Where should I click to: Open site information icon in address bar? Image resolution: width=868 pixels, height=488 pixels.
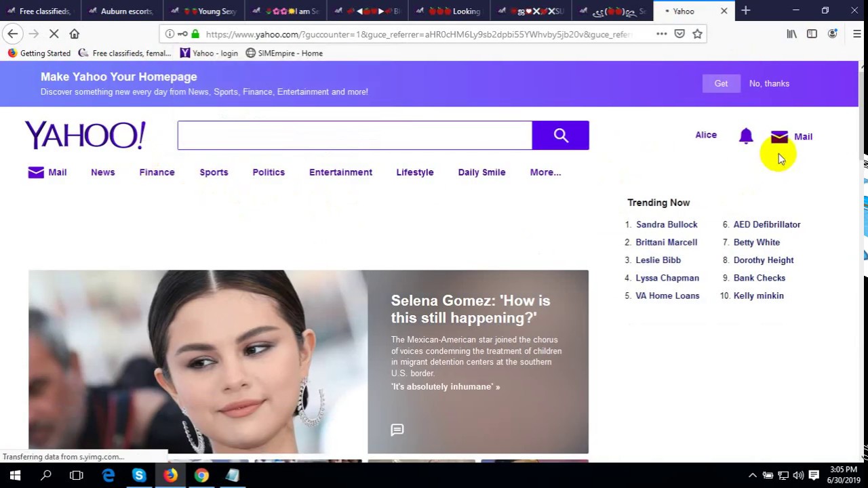click(x=170, y=34)
